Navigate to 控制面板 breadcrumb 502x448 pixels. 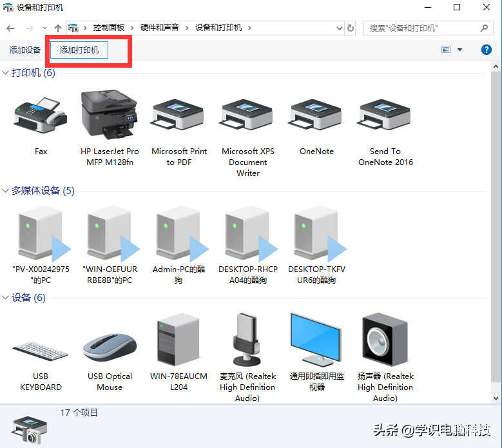[109, 28]
